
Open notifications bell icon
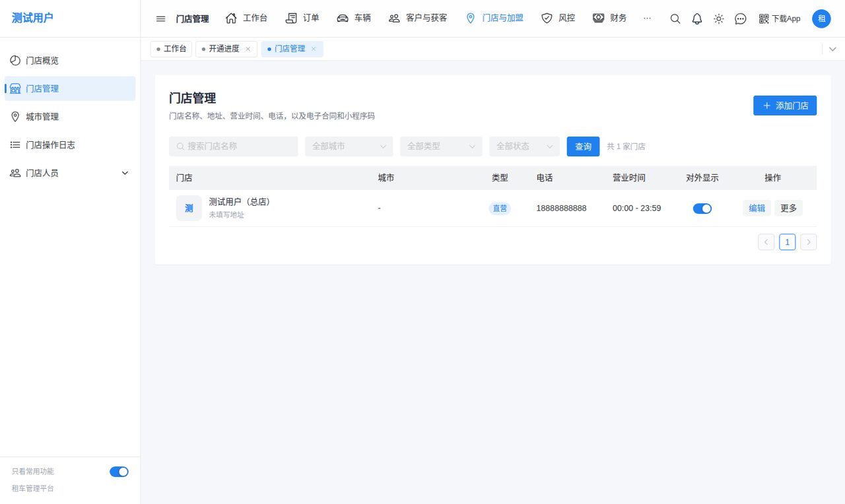point(696,18)
